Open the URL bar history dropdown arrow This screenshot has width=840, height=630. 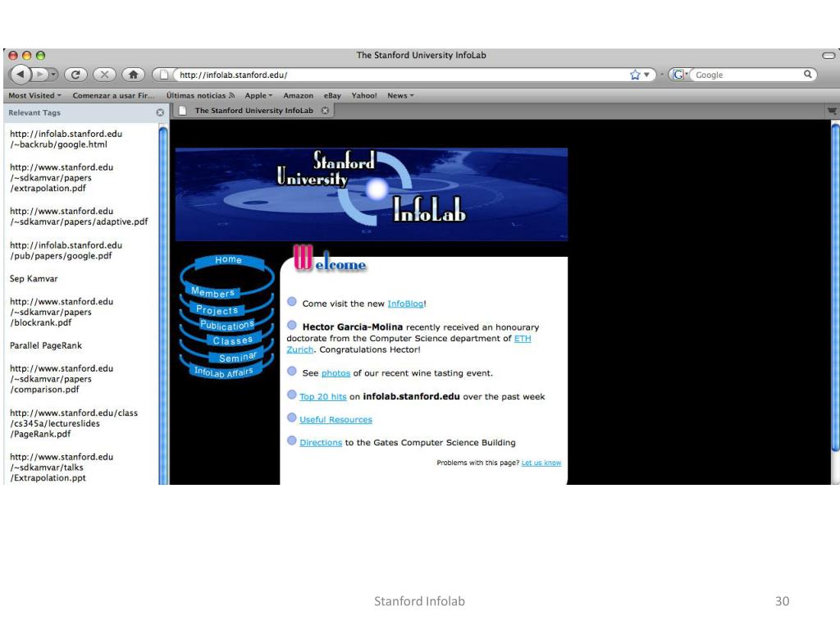coord(646,75)
